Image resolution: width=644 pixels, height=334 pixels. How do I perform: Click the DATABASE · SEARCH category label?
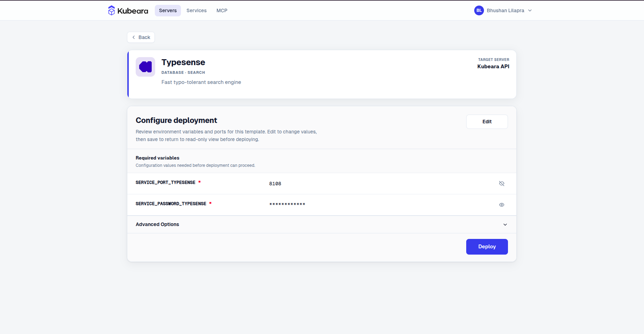(x=183, y=72)
